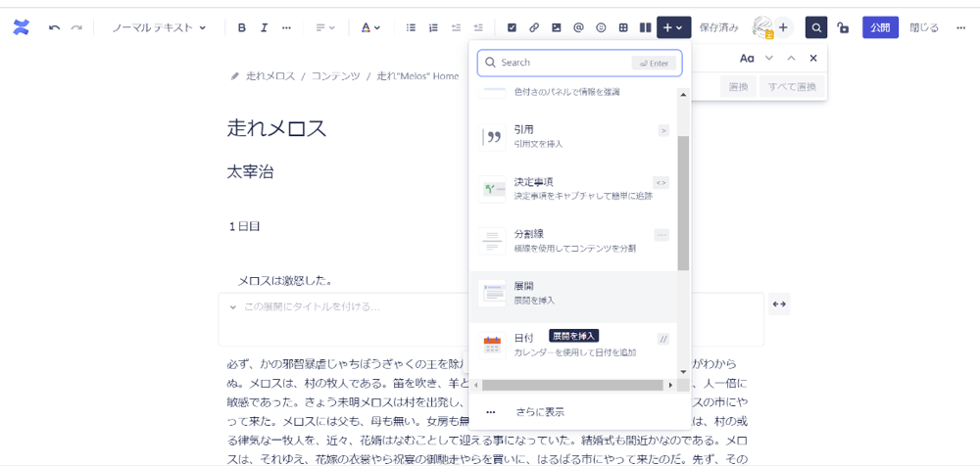The width and height of the screenshot is (980, 466).
Task: Select 決定事項 decision menu item
Action: (x=573, y=189)
